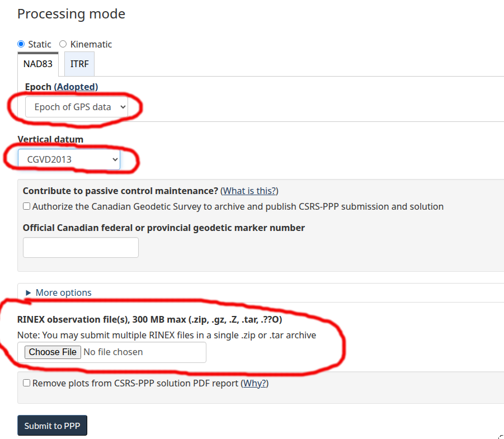Open the Adopted epoch link
This screenshot has width=504, height=439.
pyautogui.click(x=76, y=87)
